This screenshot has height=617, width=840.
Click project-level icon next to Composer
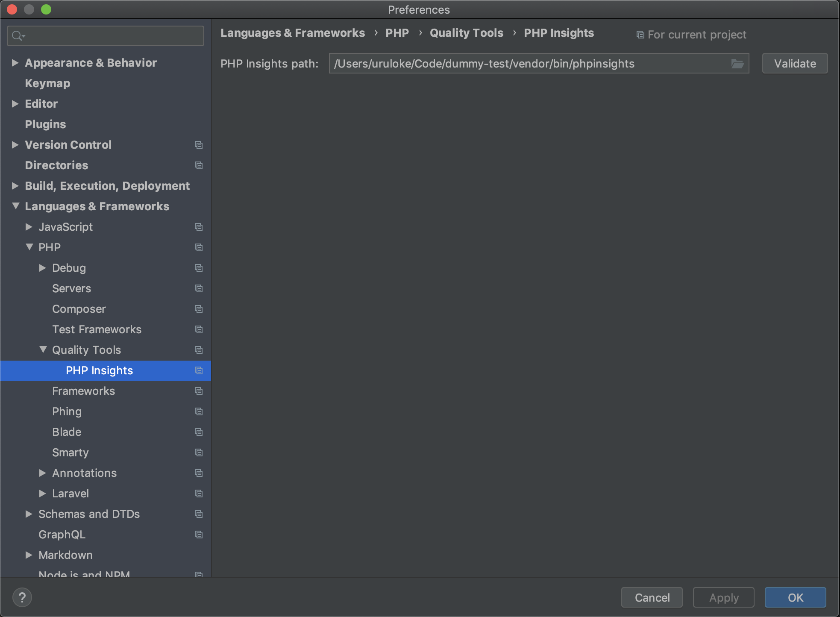(x=199, y=309)
